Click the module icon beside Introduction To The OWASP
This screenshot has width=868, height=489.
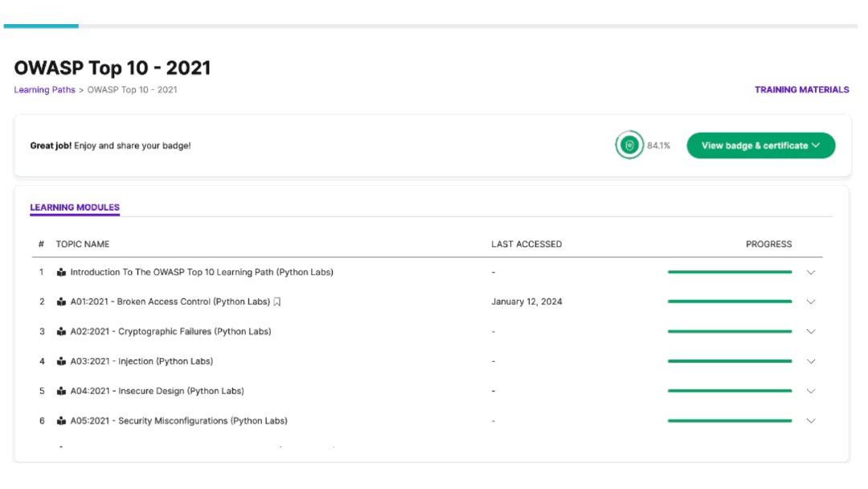click(61, 273)
